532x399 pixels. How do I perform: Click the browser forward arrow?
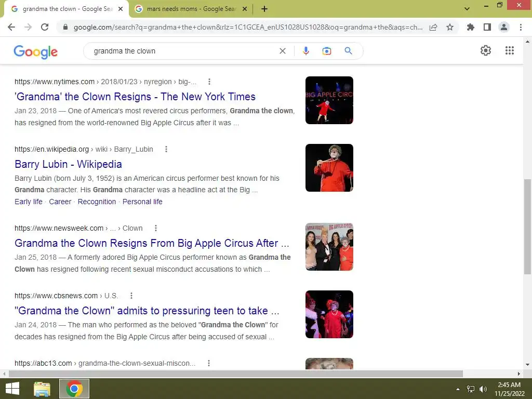28,27
